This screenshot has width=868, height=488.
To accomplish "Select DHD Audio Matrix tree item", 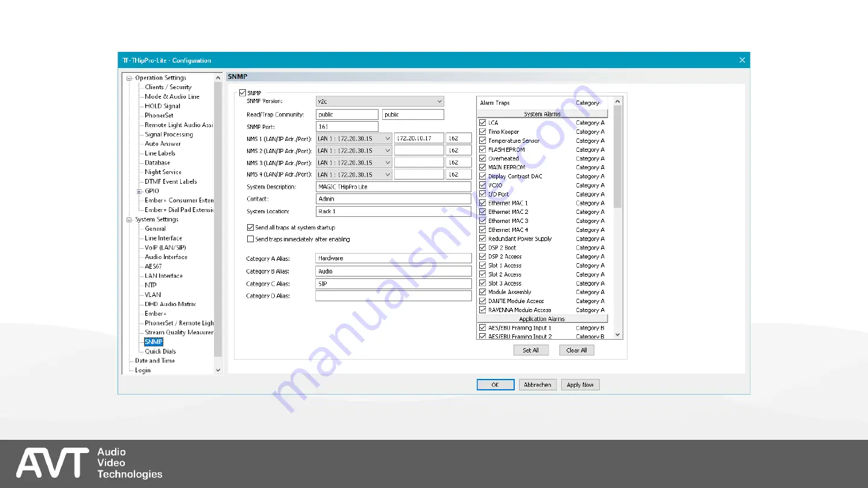I will (170, 304).
